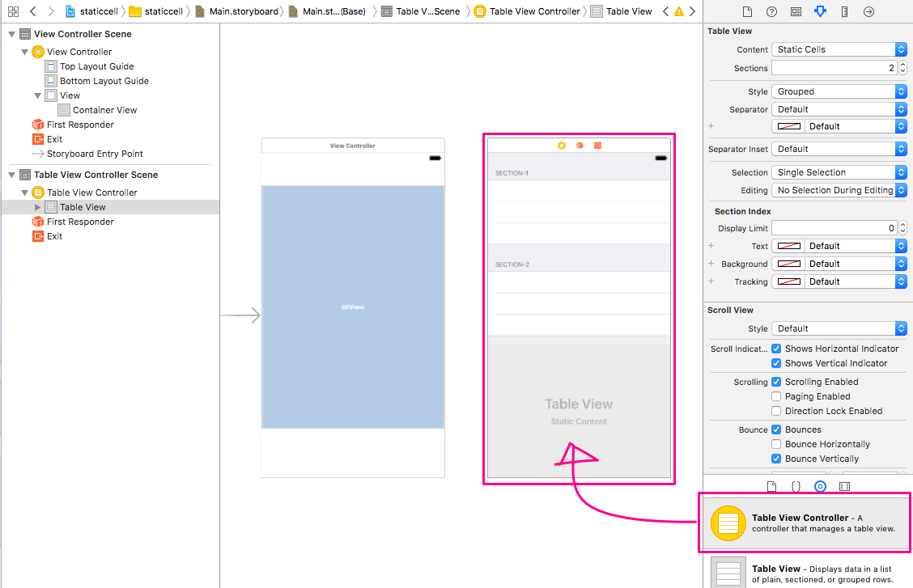Open the Editing dropdown
The width and height of the screenshot is (913, 588).
tap(839, 190)
